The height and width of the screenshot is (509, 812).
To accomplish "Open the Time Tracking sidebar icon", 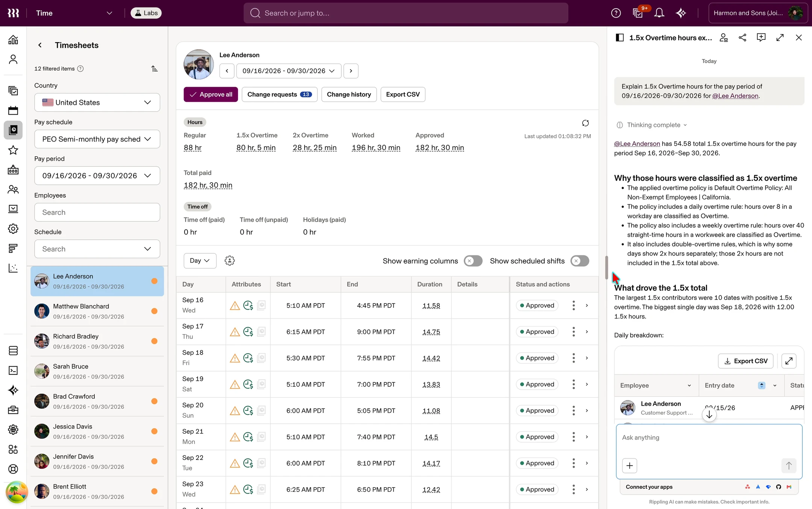I will pyautogui.click(x=13, y=130).
